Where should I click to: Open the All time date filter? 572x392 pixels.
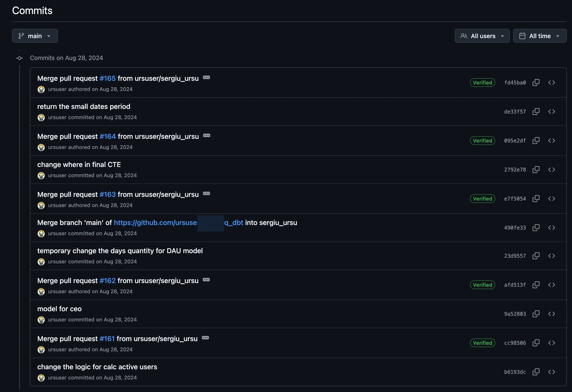tap(540, 36)
